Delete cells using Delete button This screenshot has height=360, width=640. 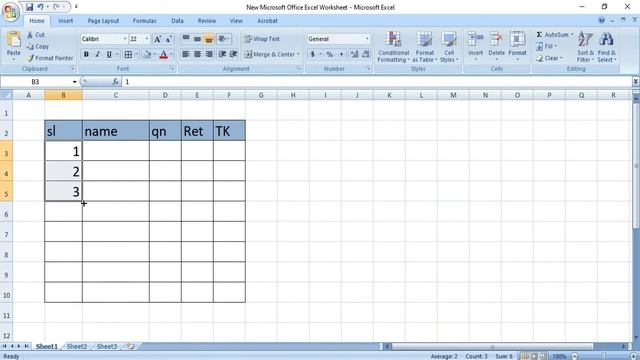click(496, 46)
